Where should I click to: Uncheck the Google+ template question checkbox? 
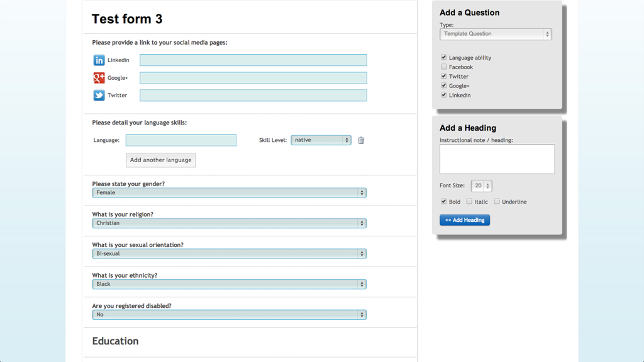[443, 85]
